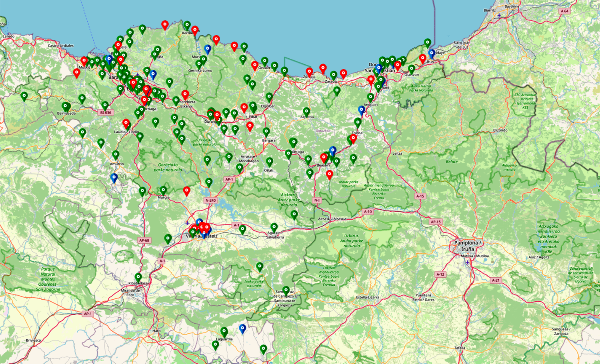This screenshot has height=364, width=600.
Task: Open the green marker near Santa Cruz de Campezo
Action: (x=286, y=290)
